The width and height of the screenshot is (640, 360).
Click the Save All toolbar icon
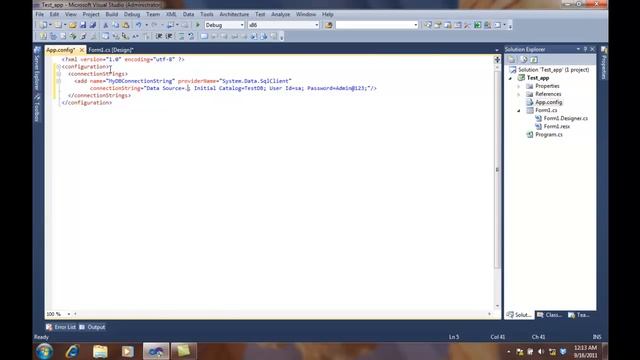pos(93,25)
